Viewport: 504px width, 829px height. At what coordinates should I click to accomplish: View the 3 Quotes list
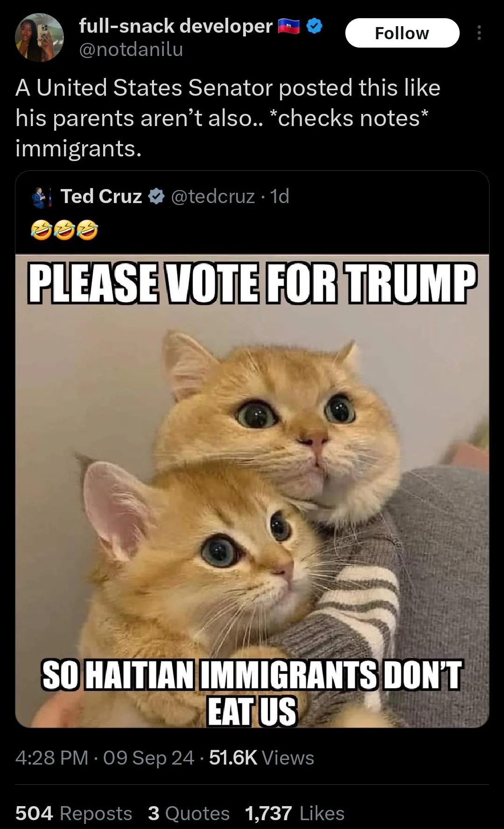189,813
